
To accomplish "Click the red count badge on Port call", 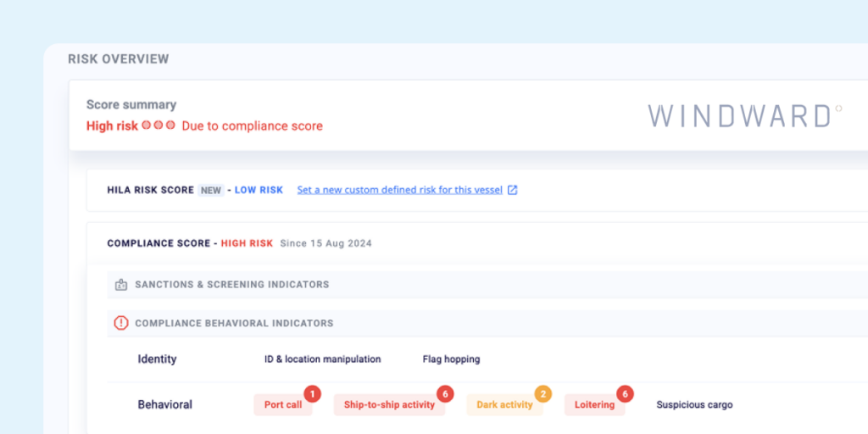I will pos(312,394).
